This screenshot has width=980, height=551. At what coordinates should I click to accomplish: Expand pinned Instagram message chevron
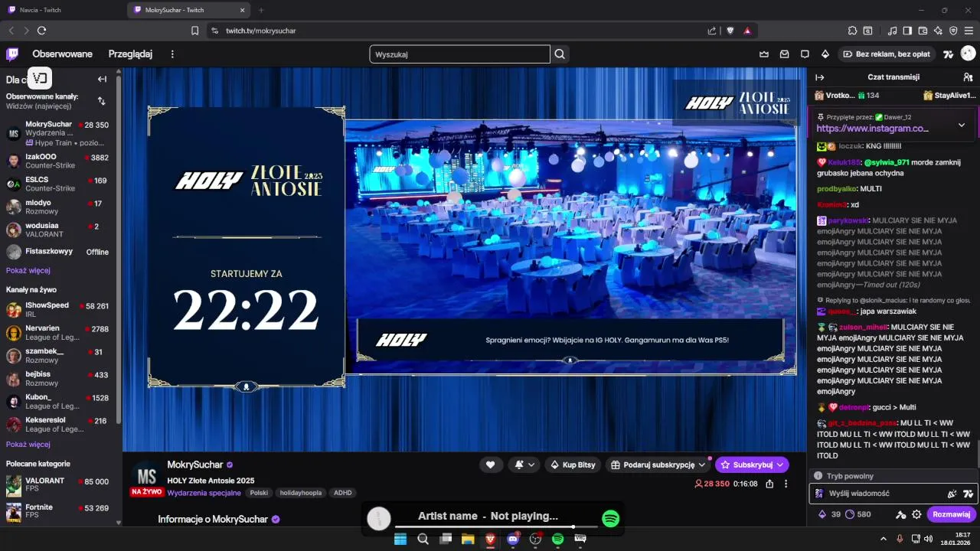coord(962,125)
